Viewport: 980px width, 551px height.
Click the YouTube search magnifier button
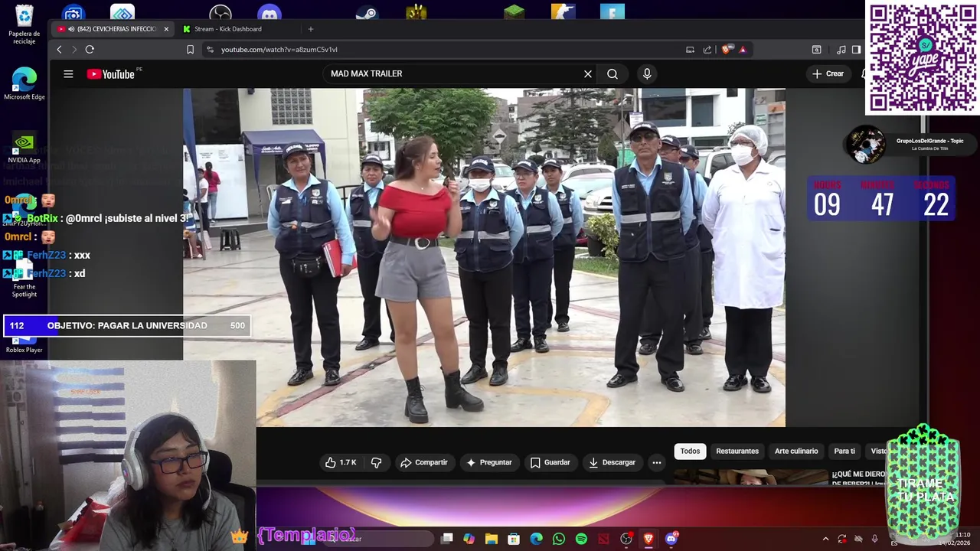click(612, 74)
